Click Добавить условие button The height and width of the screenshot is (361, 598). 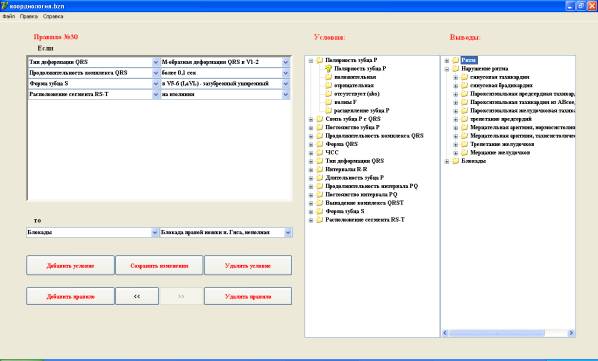70,265
